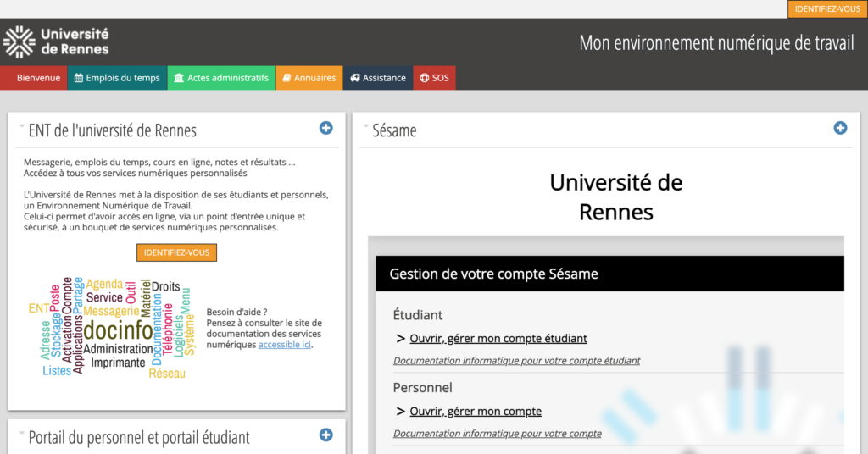The image size is (868, 454).
Task: Click 'Mon environnement numérique de travail' heading
Action: pyautogui.click(x=716, y=43)
